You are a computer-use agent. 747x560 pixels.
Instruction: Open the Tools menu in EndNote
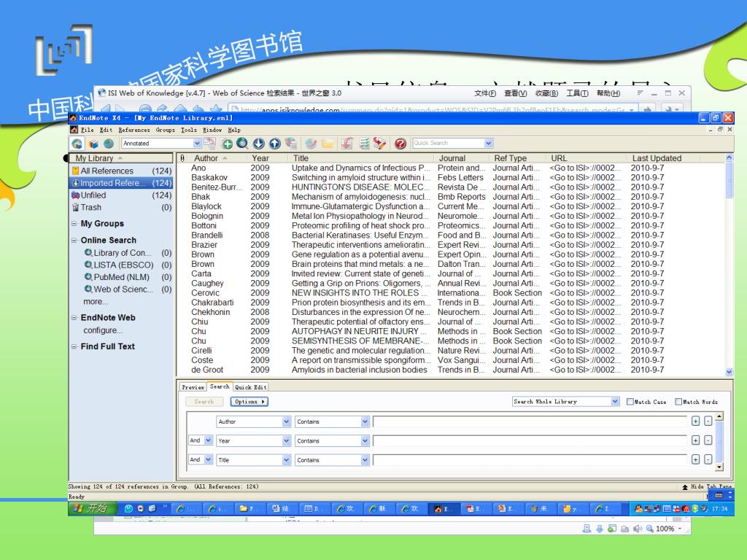[189, 130]
